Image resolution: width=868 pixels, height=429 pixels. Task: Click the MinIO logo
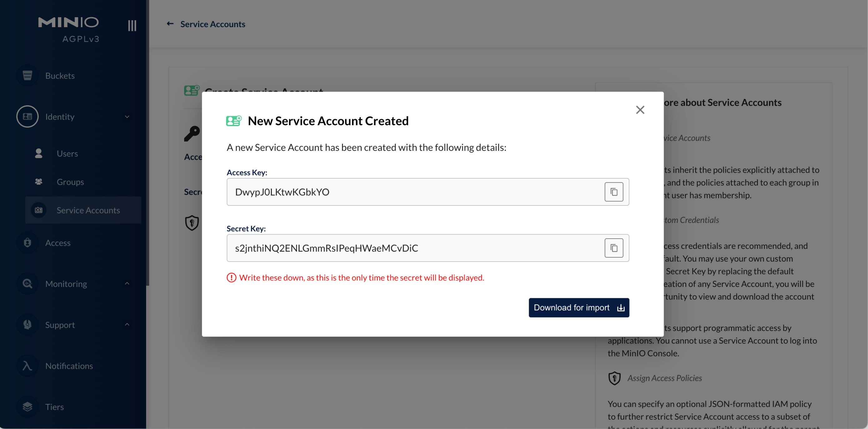coord(68,22)
